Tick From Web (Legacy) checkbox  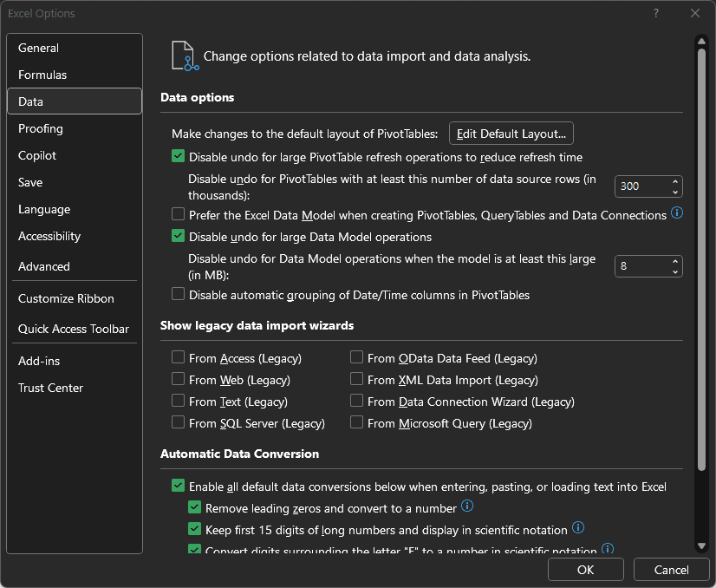coord(178,379)
